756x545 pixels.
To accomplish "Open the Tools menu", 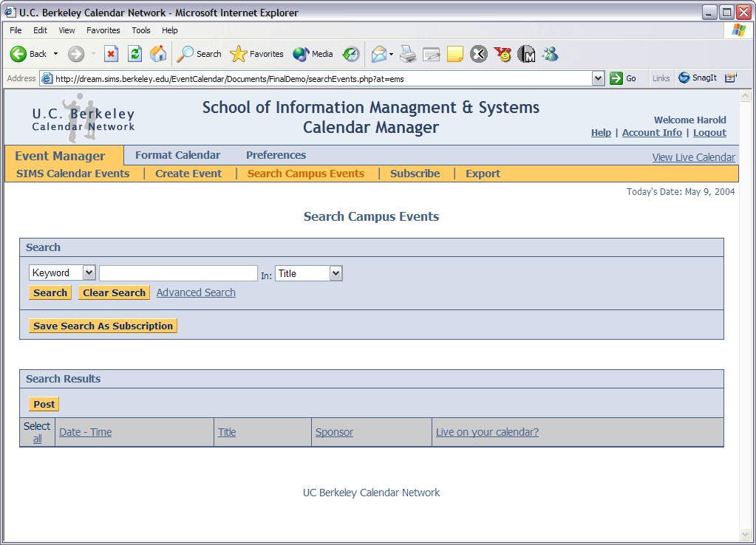I will click(x=141, y=30).
